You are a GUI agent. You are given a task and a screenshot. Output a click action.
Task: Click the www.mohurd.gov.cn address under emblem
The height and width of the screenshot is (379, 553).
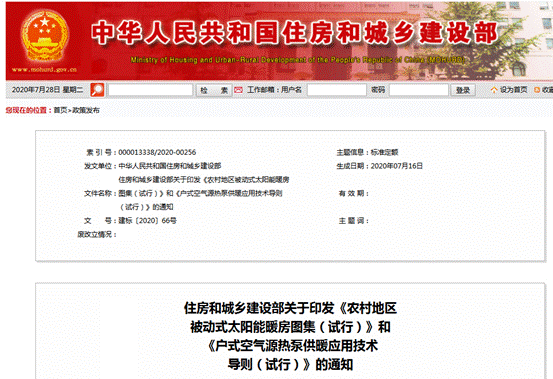(x=44, y=69)
